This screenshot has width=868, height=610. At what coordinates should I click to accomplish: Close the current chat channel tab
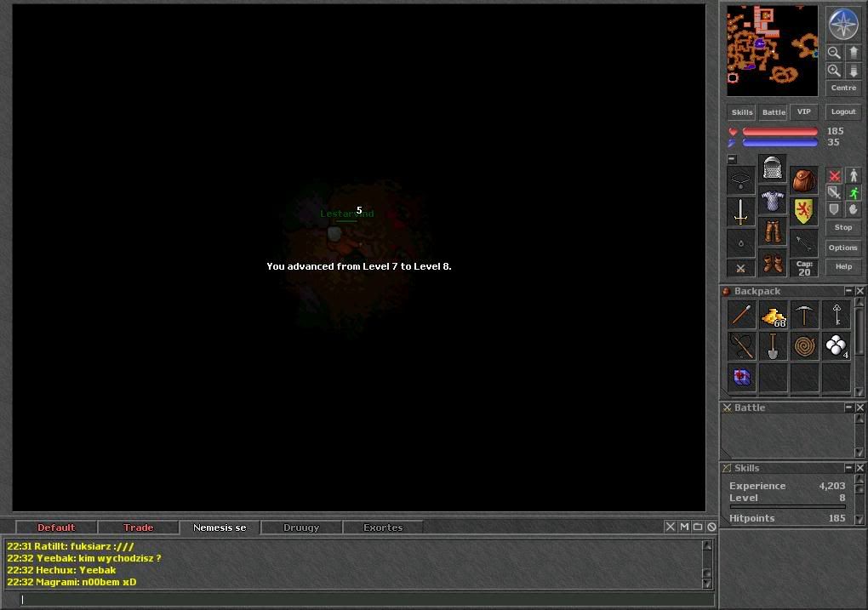coord(671,527)
